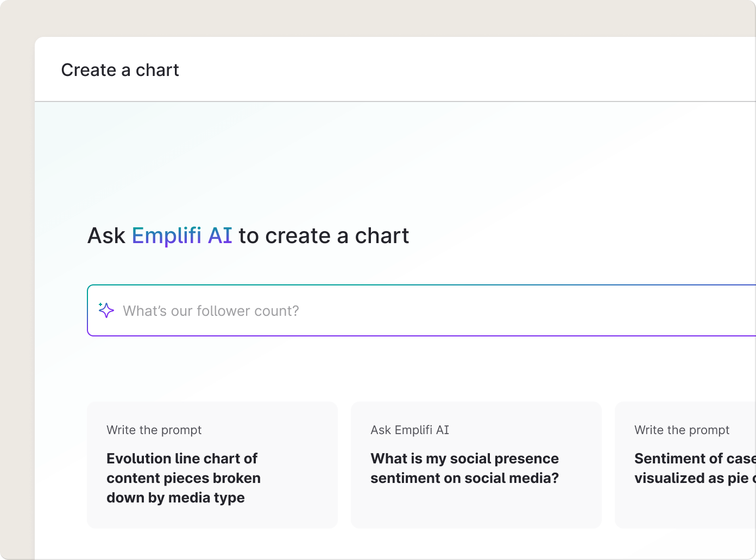Click "Write the prompt" label on third card
This screenshot has height=560, width=756.
click(x=682, y=430)
